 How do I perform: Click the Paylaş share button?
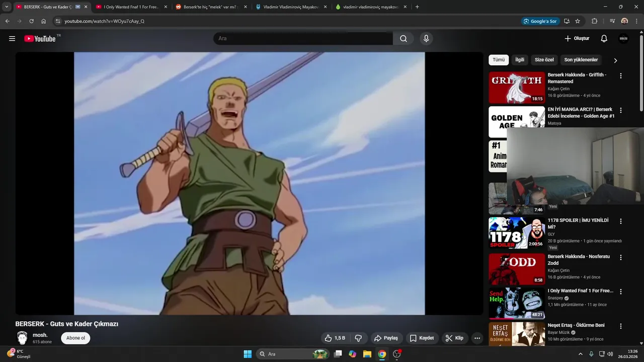(x=386, y=338)
